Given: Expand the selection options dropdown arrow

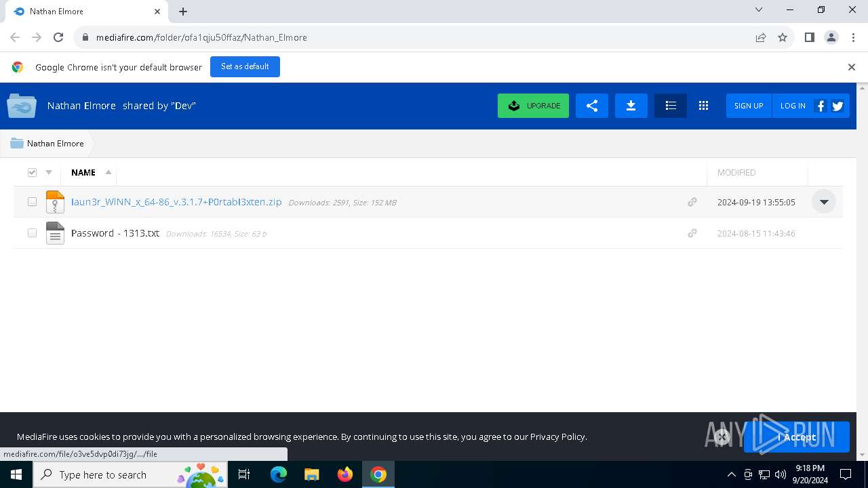Looking at the screenshot, I should coord(49,172).
